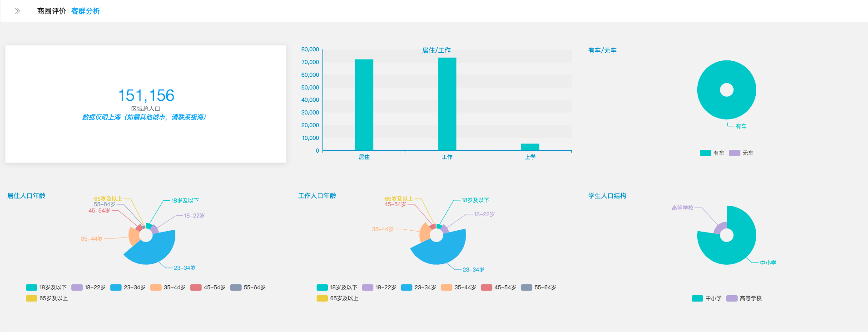Click the 工作 bar in bar chart

pyautogui.click(x=447, y=104)
